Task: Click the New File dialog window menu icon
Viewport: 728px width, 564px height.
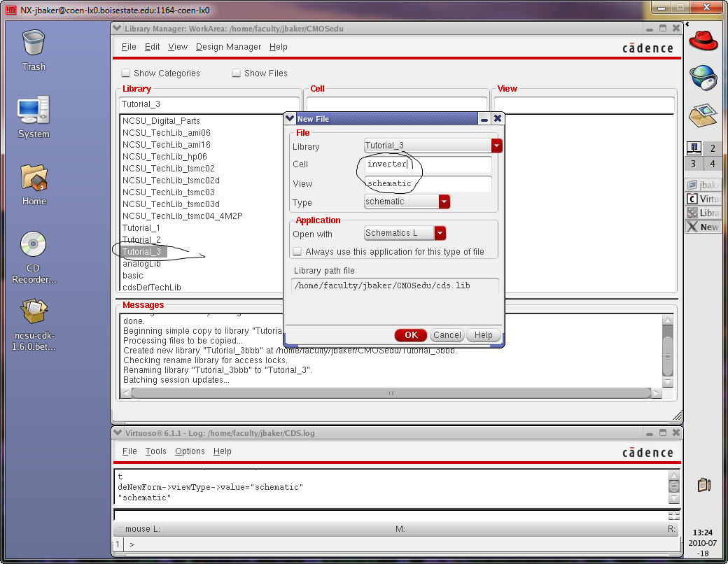Action: pyautogui.click(x=290, y=118)
